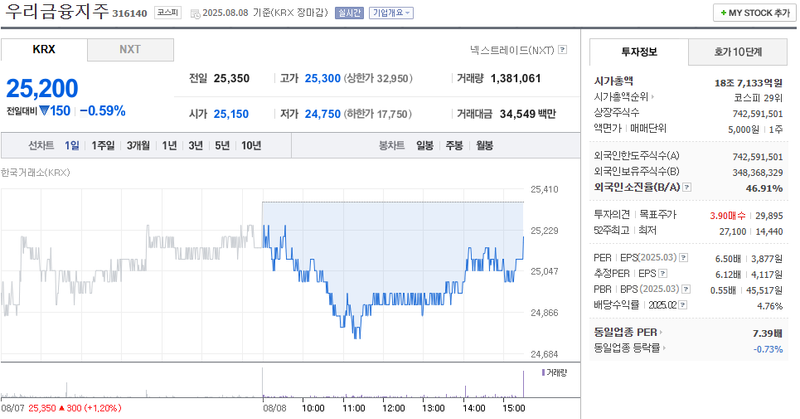Screen dimensions: 800x419
Task: Click the current price 25,200
Action: (x=42, y=88)
